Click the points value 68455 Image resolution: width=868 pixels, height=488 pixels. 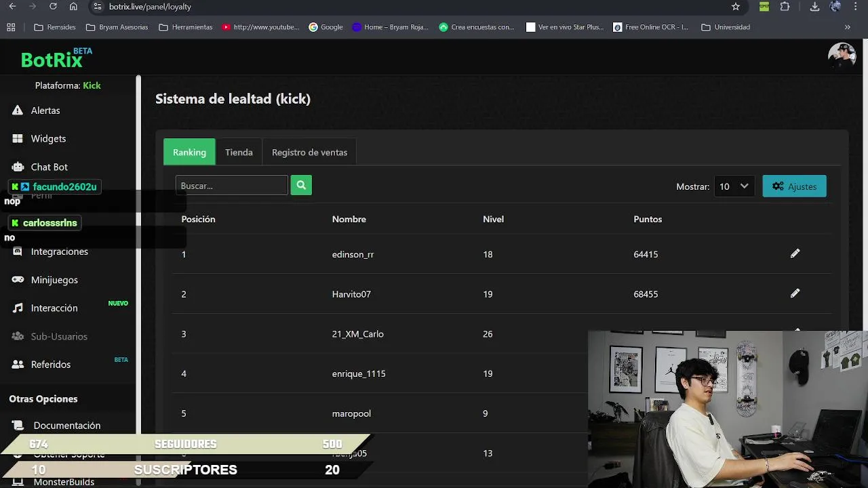point(646,294)
